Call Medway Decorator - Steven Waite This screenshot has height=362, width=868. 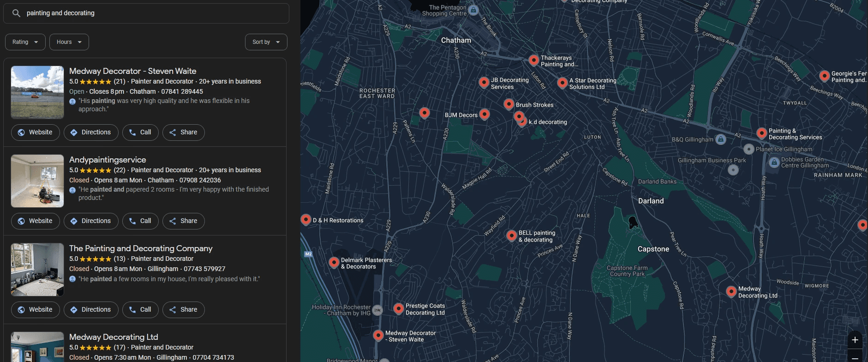(140, 133)
